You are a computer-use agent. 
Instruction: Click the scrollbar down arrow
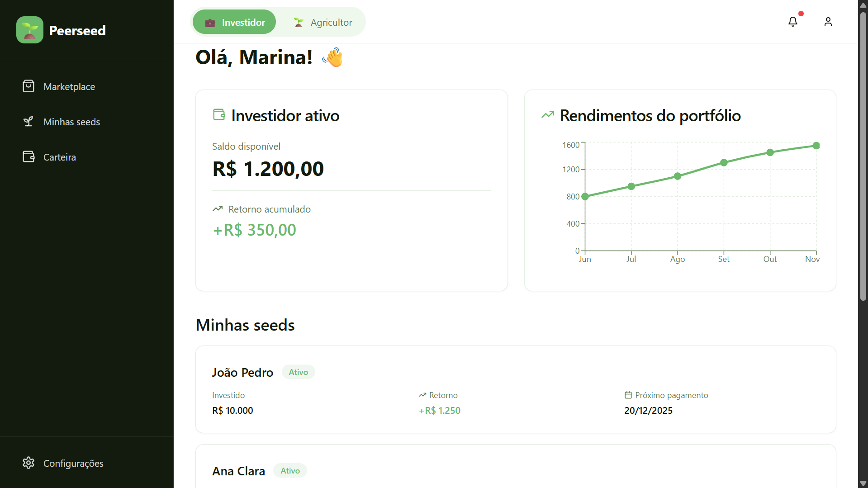(x=863, y=483)
